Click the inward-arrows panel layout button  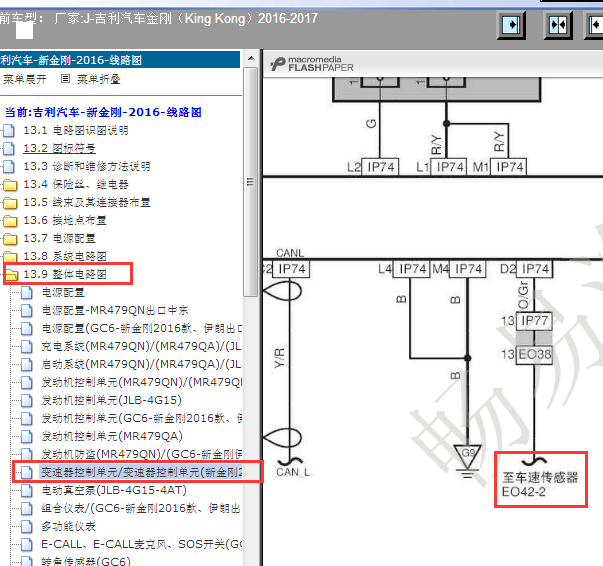pyautogui.click(x=558, y=25)
